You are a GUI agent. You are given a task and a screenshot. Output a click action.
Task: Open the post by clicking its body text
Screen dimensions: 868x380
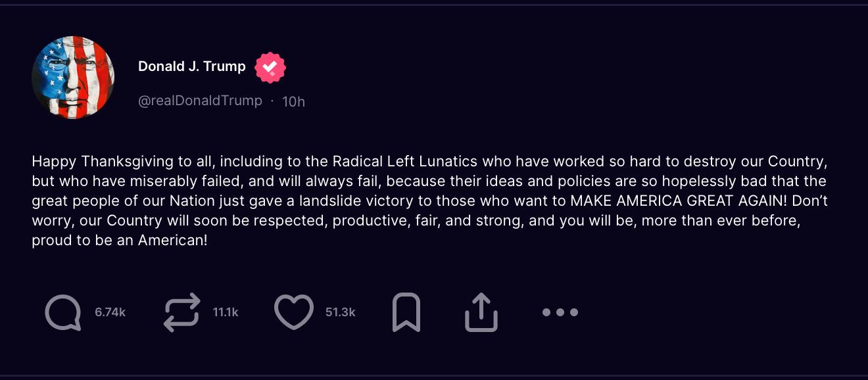(429, 201)
